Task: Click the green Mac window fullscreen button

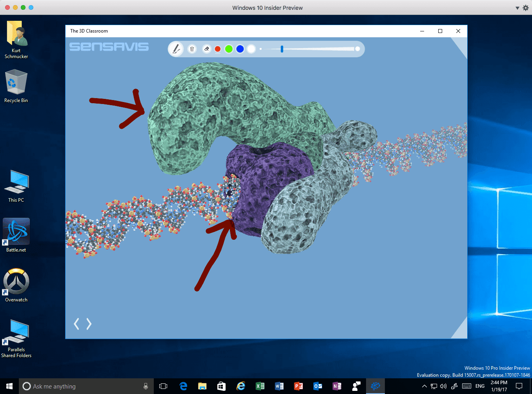Action: click(x=23, y=7)
